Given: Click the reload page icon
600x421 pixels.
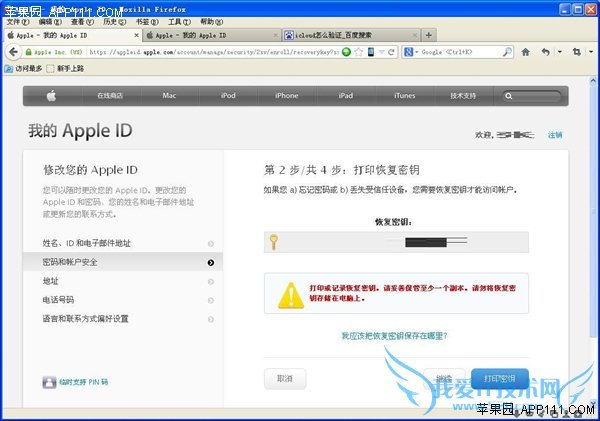Looking at the screenshot, I should coord(391,52).
